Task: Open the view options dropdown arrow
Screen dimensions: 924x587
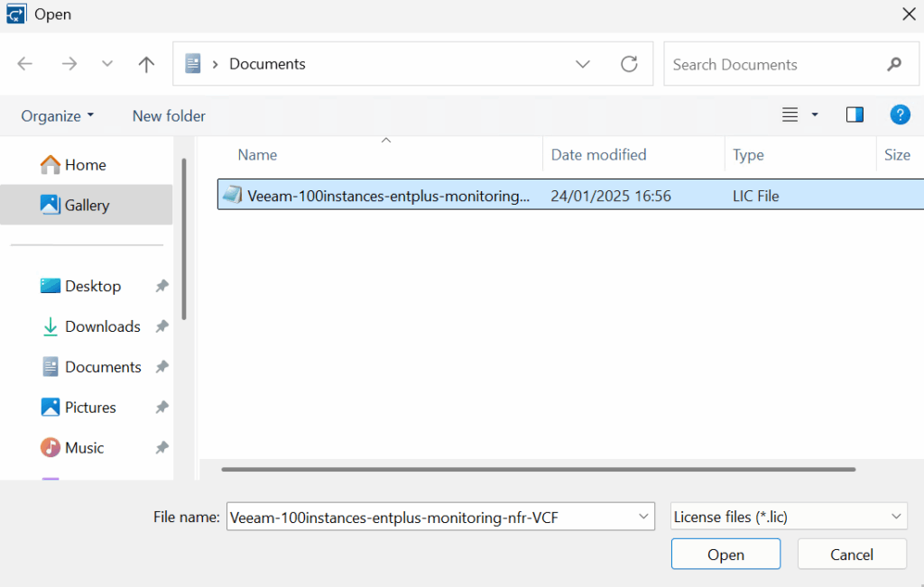Action: (815, 115)
